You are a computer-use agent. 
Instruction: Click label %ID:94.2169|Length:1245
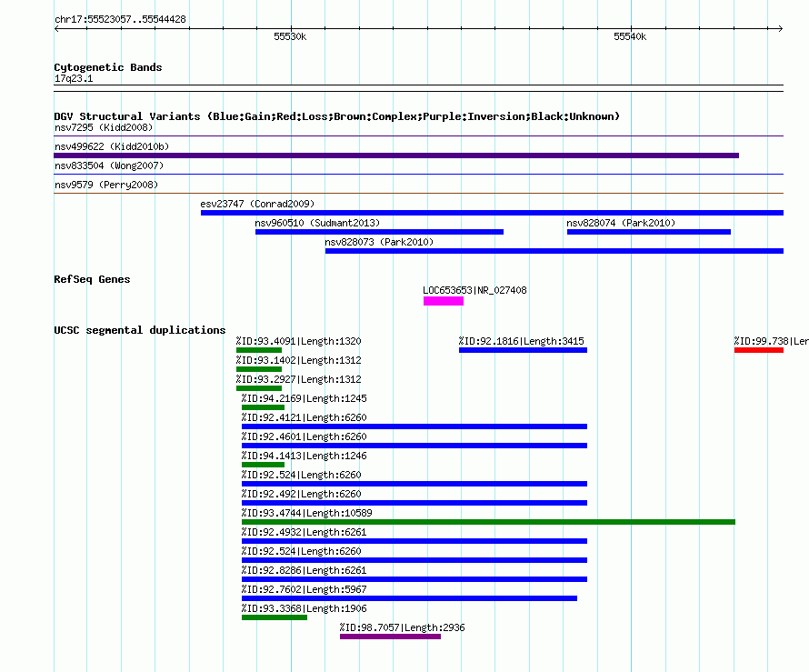(x=304, y=398)
